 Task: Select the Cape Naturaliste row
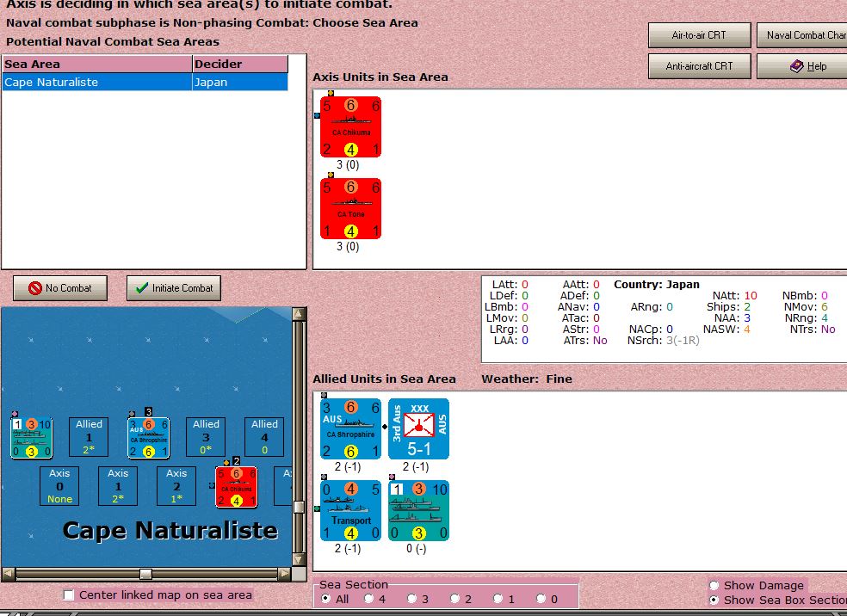tap(145, 82)
